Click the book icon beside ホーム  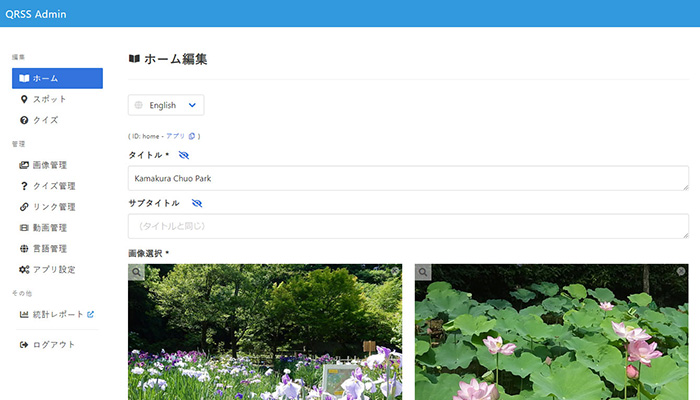[24, 78]
